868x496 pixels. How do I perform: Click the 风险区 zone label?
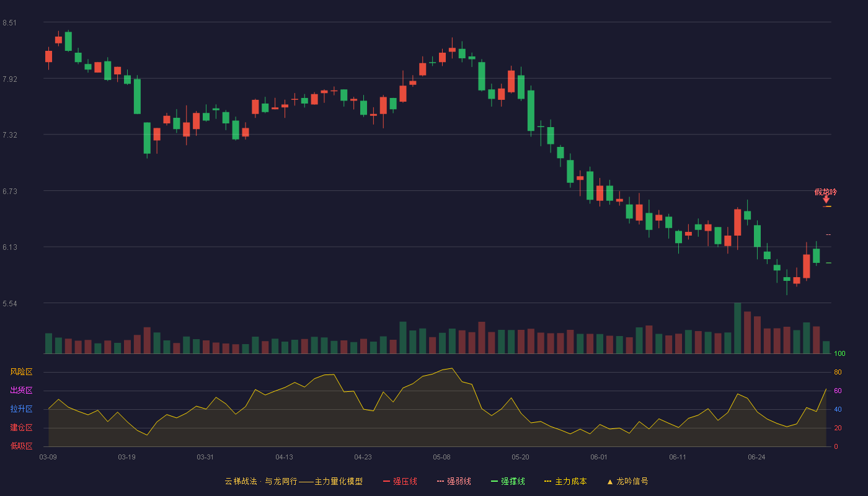click(22, 372)
